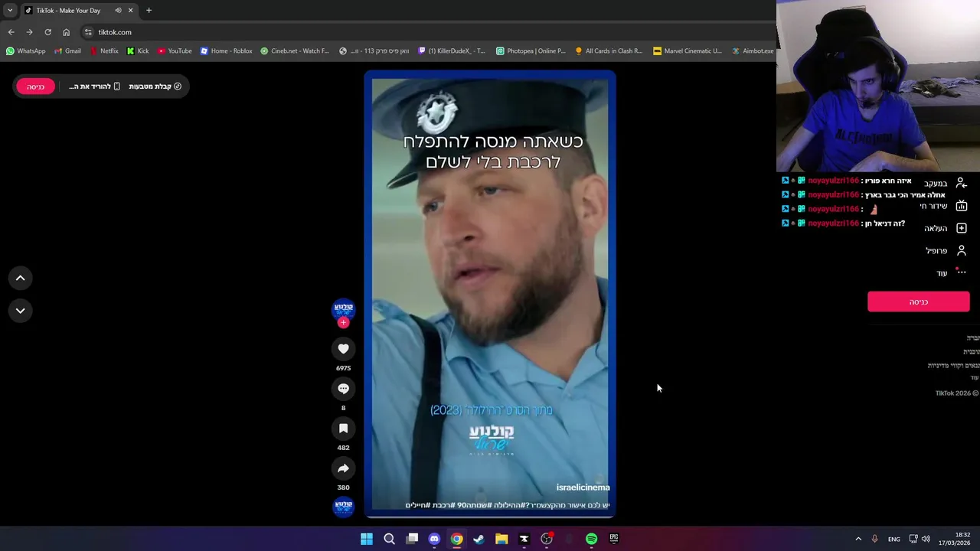This screenshot has width=980, height=551.
Task: Open comments via the speech bubble icon
Action: point(343,389)
